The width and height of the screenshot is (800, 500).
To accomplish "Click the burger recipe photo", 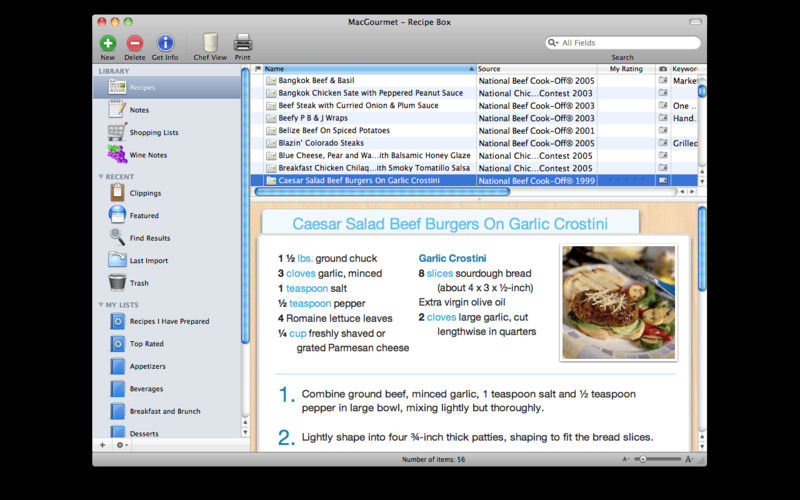I will [618, 303].
